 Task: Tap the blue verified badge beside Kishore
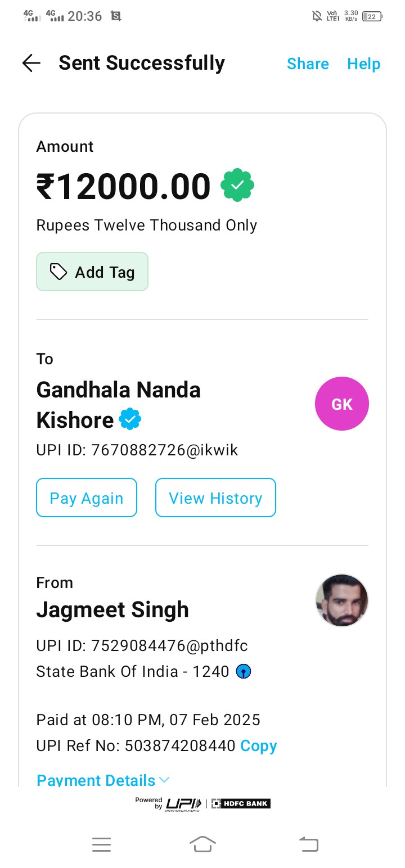129,419
